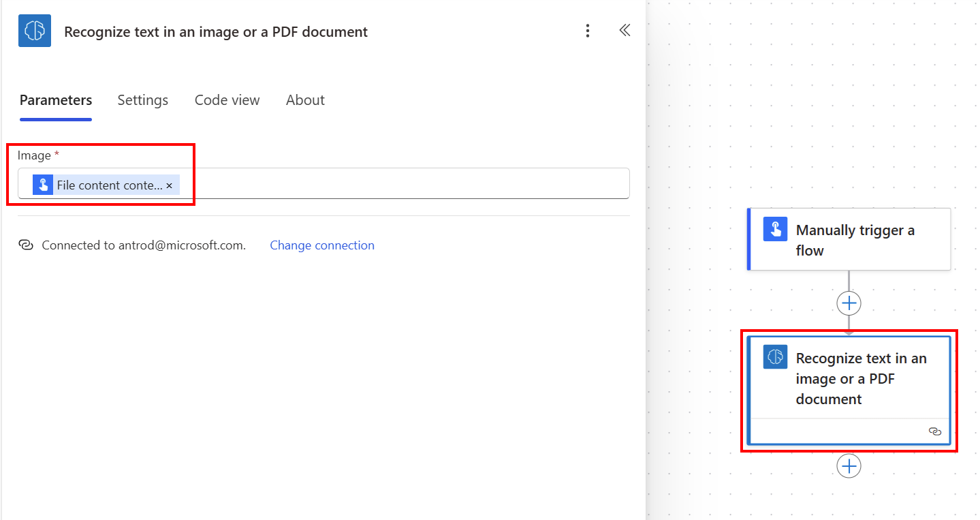Image resolution: width=980 pixels, height=520 pixels.
Task: Remove the File content token
Action: 169,184
